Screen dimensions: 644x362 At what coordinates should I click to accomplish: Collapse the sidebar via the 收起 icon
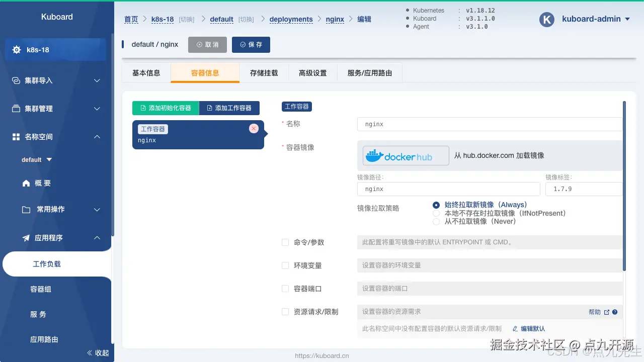(91, 353)
